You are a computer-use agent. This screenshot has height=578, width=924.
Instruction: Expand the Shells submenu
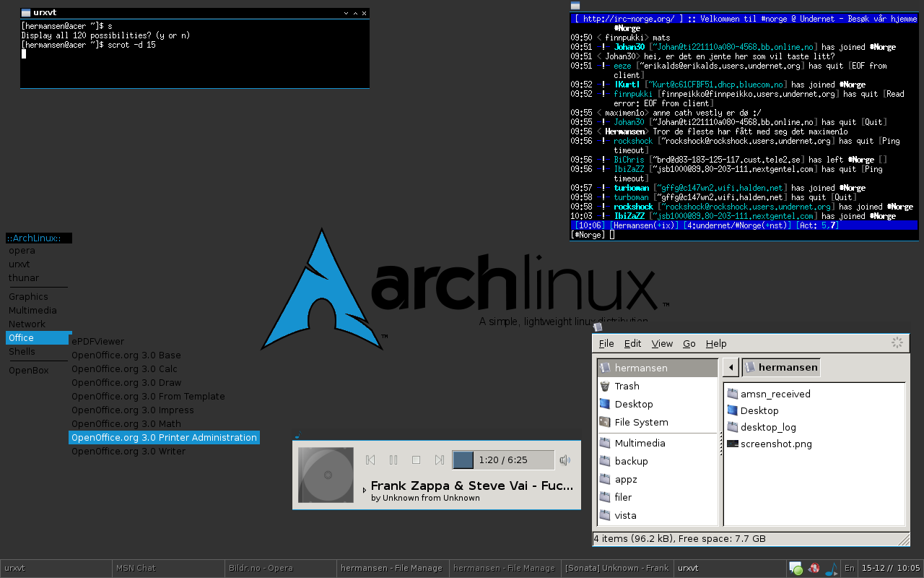[38, 352]
